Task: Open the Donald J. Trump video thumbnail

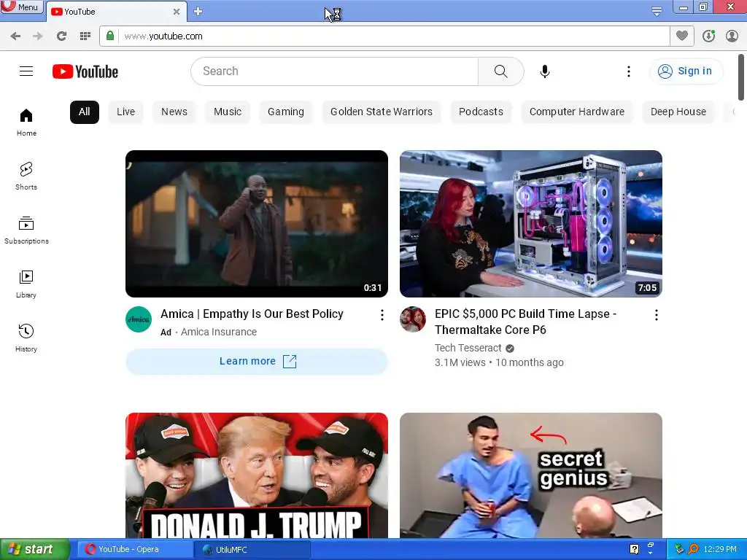Action: click(257, 475)
